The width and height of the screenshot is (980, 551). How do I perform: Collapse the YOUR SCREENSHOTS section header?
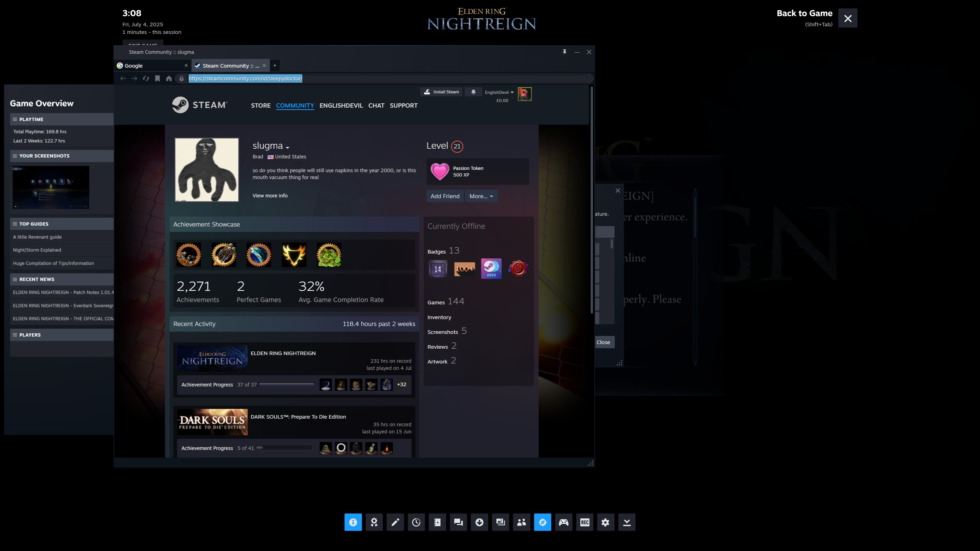(x=62, y=156)
